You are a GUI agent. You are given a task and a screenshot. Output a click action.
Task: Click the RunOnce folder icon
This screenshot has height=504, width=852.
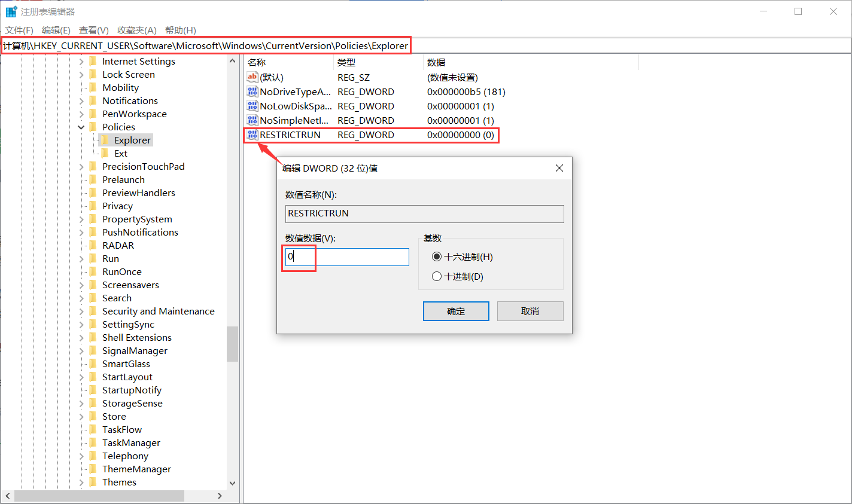click(93, 271)
